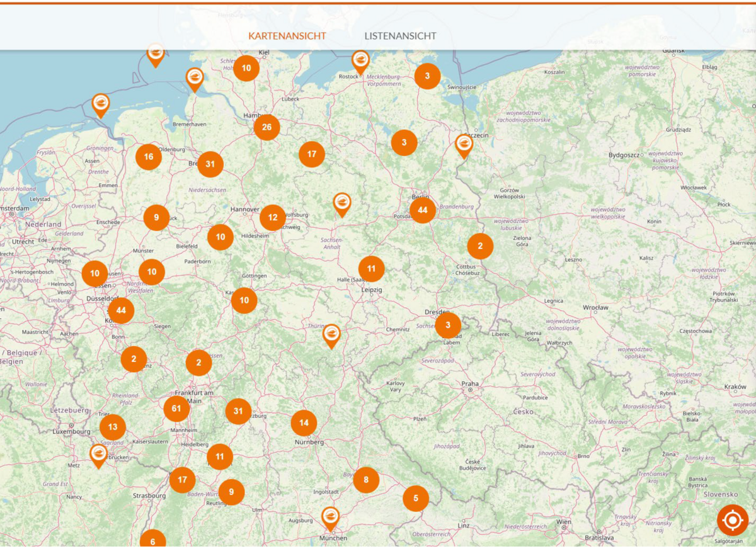Select the Kartenansicht tab
Viewport: 756px width, 554px height.
coord(287,36)
